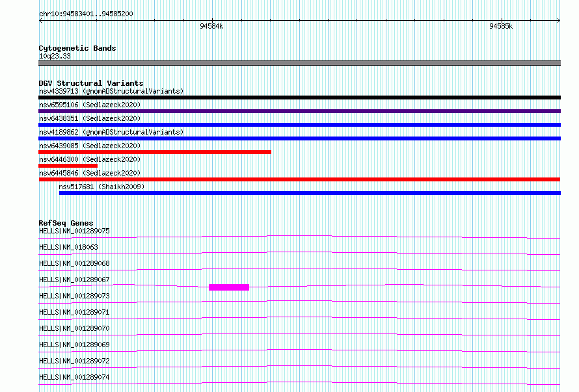This screenshot has height=392, width=579.
Task: Click the blue nsv517681 variant bar
Action: 310,193
